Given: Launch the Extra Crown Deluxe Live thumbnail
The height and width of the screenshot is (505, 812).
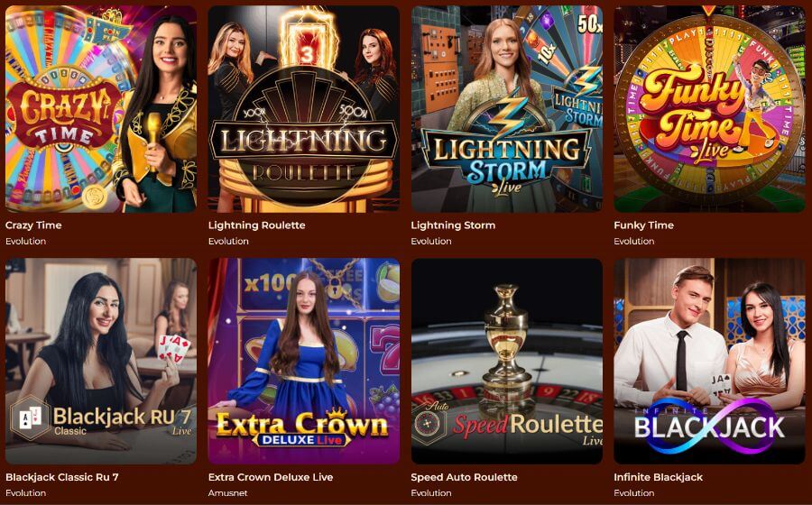Looking at the screenshot, I should pos(304,361).
